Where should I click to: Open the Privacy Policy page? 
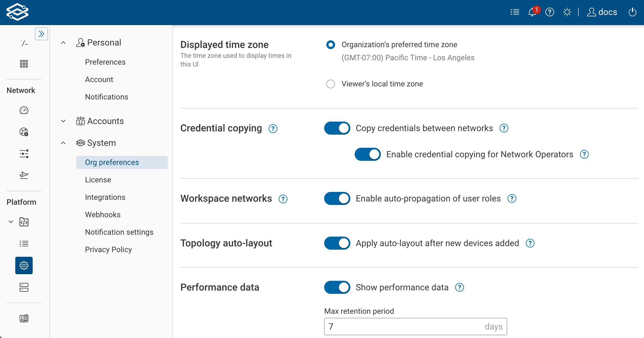tap(108, 250)
